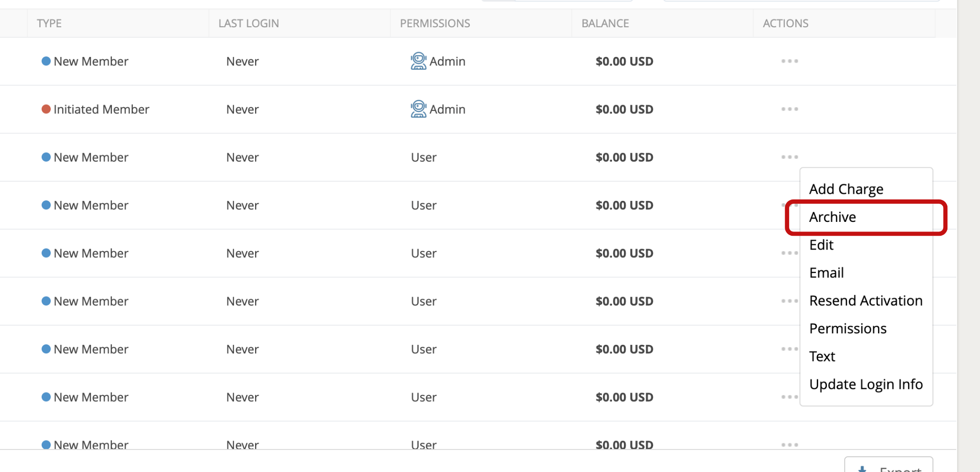
Task: Click Admin icon in Initiated Member row
Action: 418,109
